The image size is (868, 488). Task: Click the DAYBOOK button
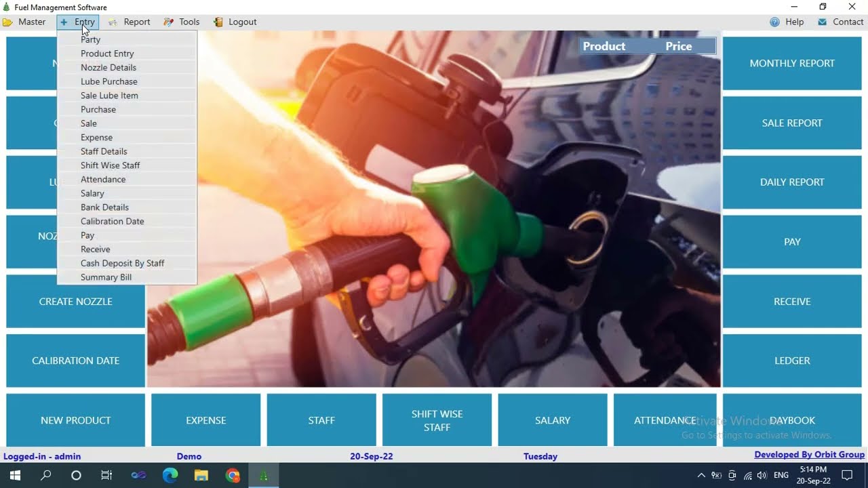point(791,420)
